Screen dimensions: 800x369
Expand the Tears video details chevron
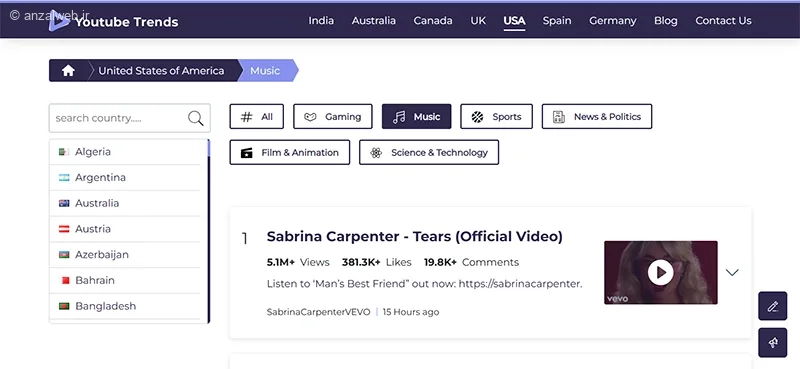click(732, 273)
